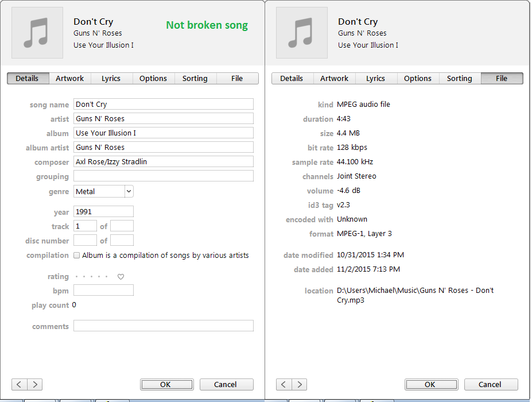Switch to Sorting tab in left dialog
This screenshot has height=402, width=532.
(x=196, y=79)
